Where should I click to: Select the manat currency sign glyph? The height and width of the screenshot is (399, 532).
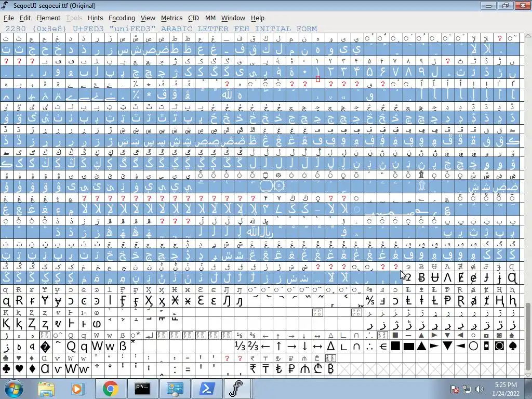click(304, 368)
